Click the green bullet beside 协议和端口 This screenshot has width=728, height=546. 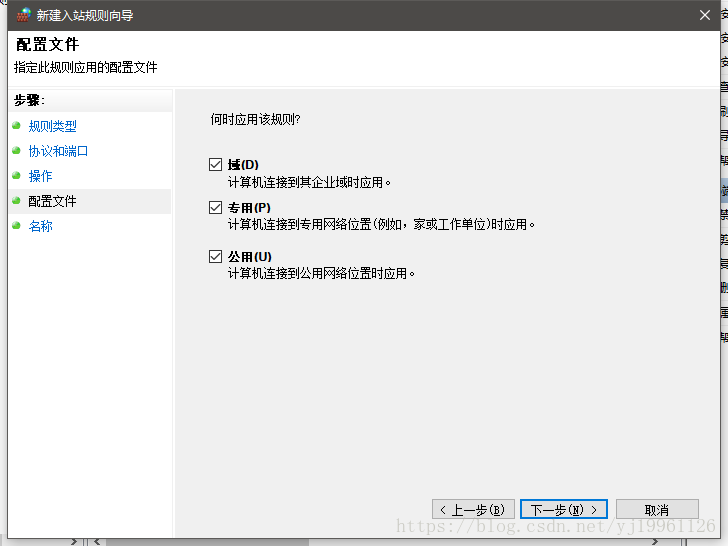(x=16, y=150)
